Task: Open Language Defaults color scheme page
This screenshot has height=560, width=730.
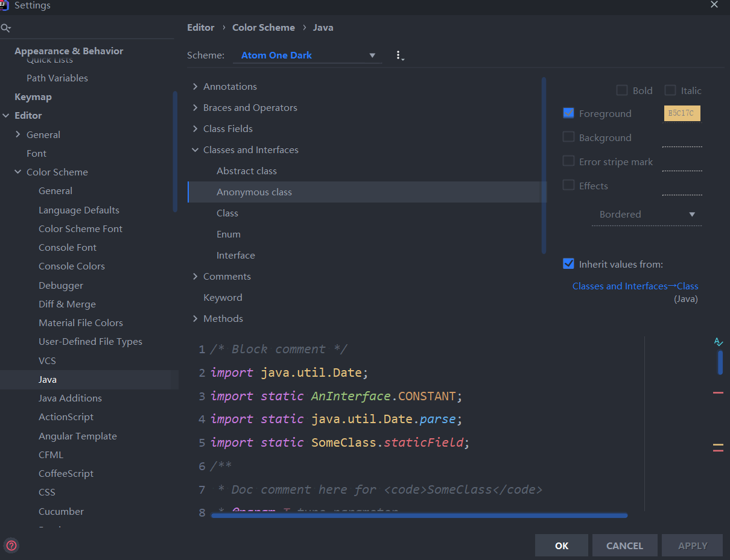Action: (x=79, y=210)
